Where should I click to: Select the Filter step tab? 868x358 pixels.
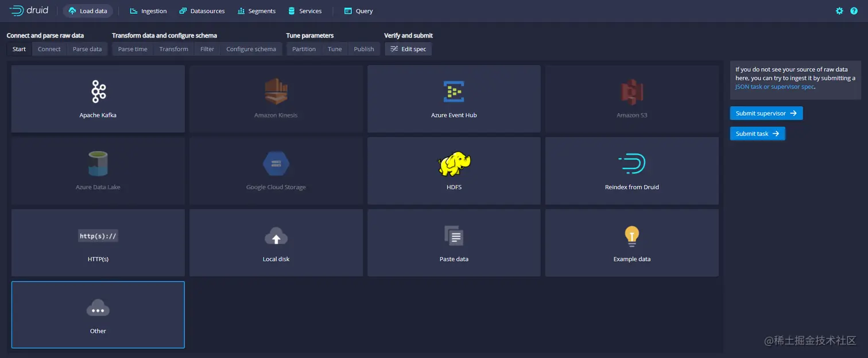point(207,49)
